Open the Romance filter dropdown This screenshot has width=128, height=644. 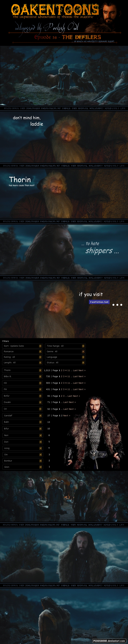[22, 352]
